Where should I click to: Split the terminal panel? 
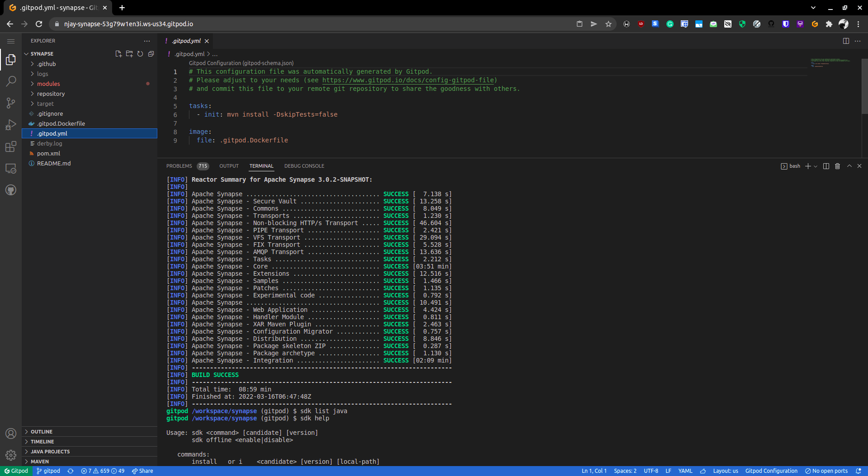pyautogui.click(x=826, y=166)
